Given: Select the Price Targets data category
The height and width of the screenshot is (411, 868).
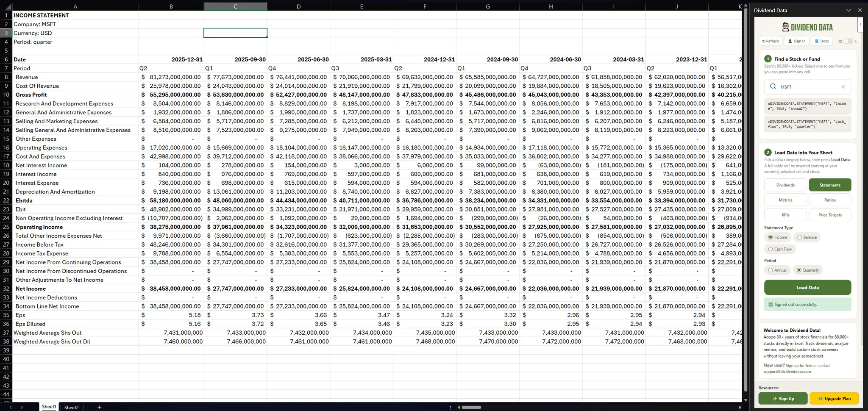Looking at the screenshot, I should click(x=830, y=215).
